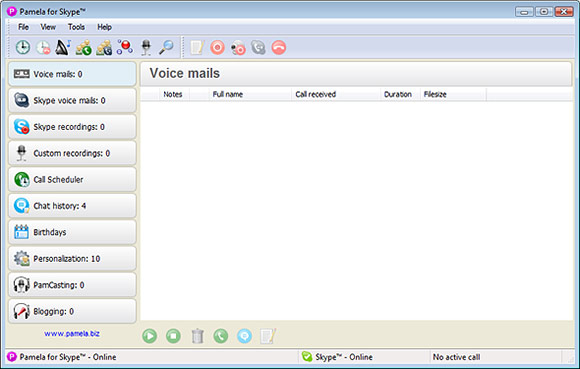Click the webcam video recording icon
The width and height of the screenshot is (580, 369).
point(238,48)
